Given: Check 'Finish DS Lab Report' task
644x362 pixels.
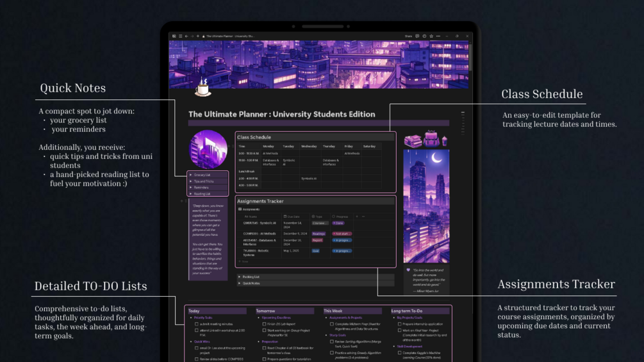Looking at the screenshot, I should 264,324.
